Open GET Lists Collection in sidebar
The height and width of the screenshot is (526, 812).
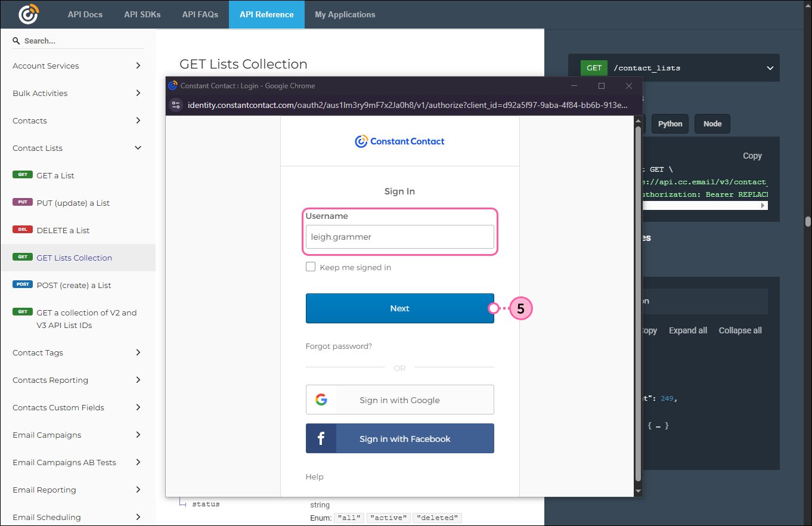click(x=78, y=258)
